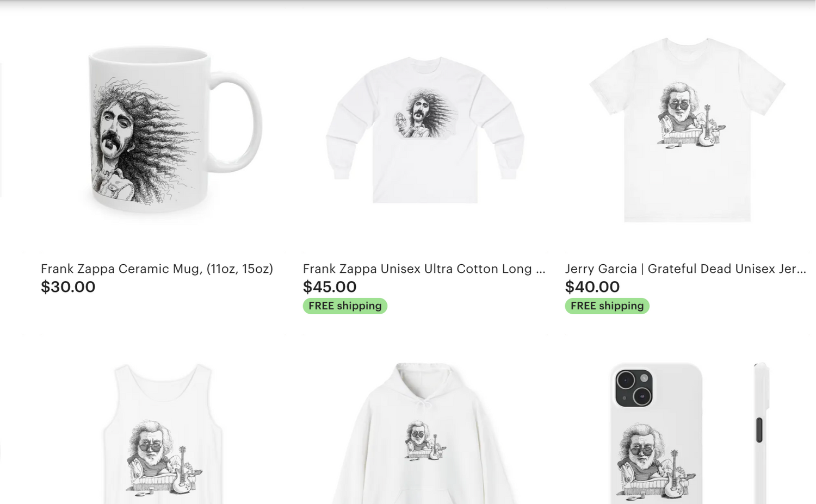
Task: Open the Jerry Garcia hoodie image
Action: (x=425, y=434)
